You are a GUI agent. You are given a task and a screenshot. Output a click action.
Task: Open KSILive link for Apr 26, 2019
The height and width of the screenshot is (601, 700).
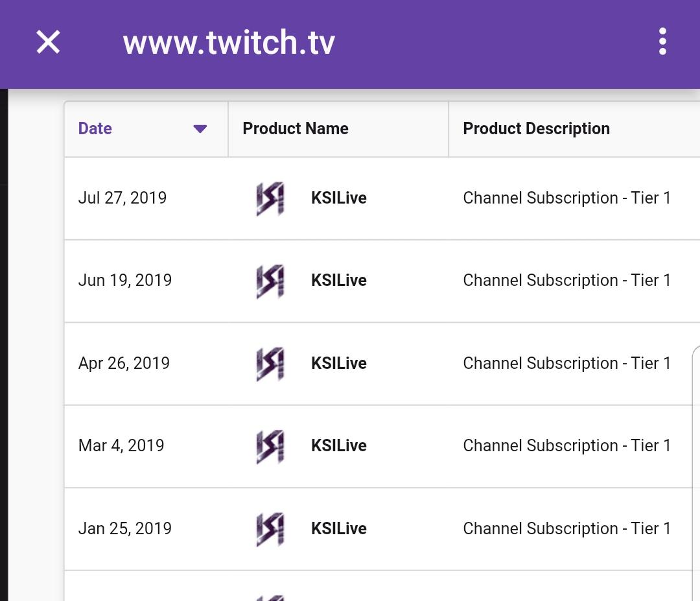339,363
